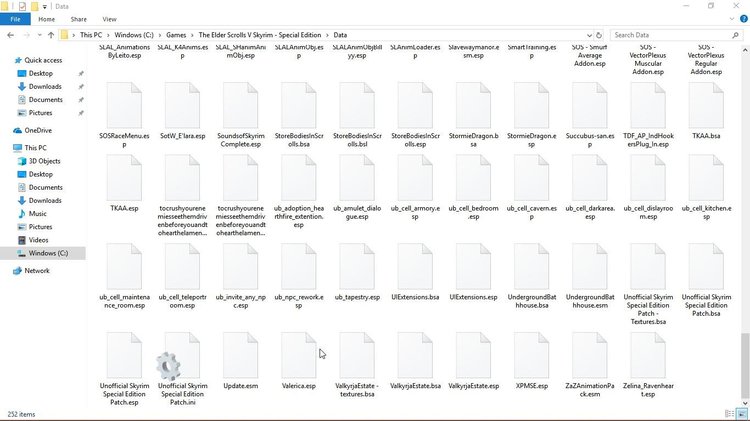Switch to the Home ribbon tab
Screen dimensions: 750x421
46,19
